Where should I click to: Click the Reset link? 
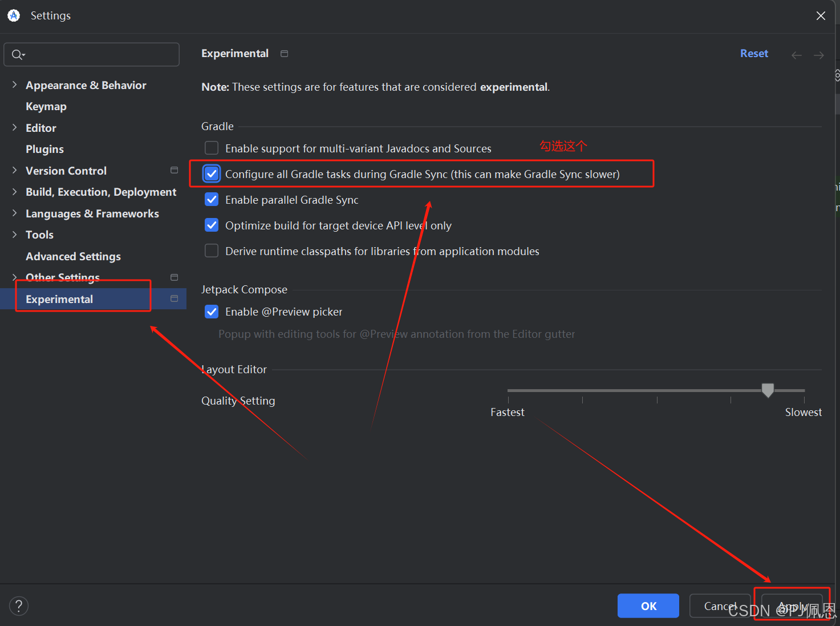click(754, 53)
